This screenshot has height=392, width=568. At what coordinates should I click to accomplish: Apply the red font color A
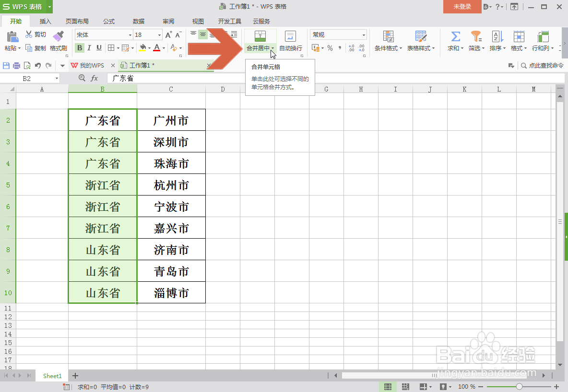157,48
